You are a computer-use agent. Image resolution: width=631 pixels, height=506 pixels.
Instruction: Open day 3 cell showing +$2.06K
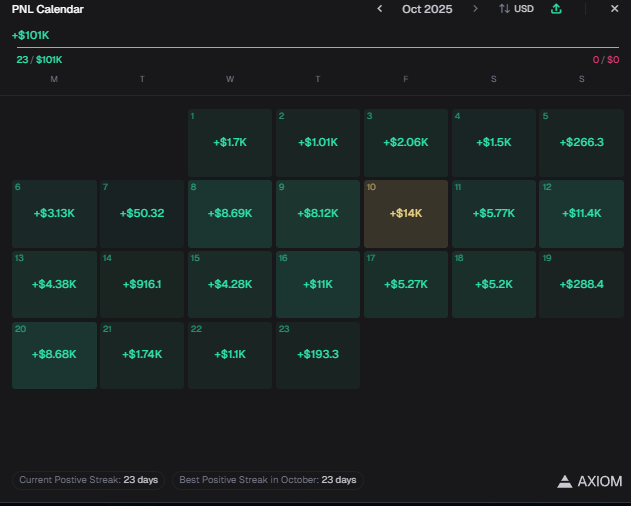coord(406,143)
